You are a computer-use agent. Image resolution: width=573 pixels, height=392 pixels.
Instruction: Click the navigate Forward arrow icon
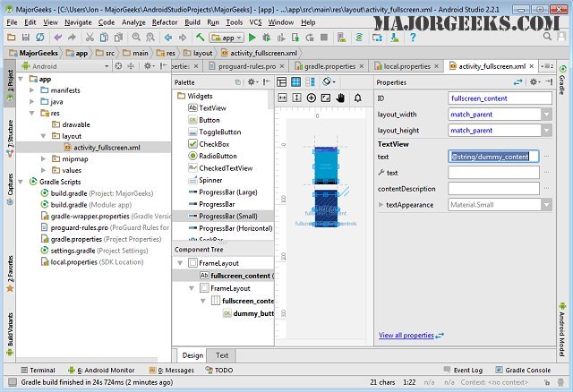click(x=183, y=38)
